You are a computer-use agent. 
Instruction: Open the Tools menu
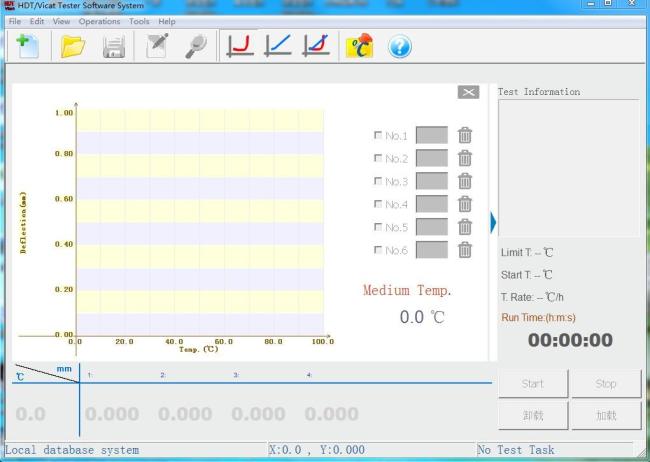point(139,21)
